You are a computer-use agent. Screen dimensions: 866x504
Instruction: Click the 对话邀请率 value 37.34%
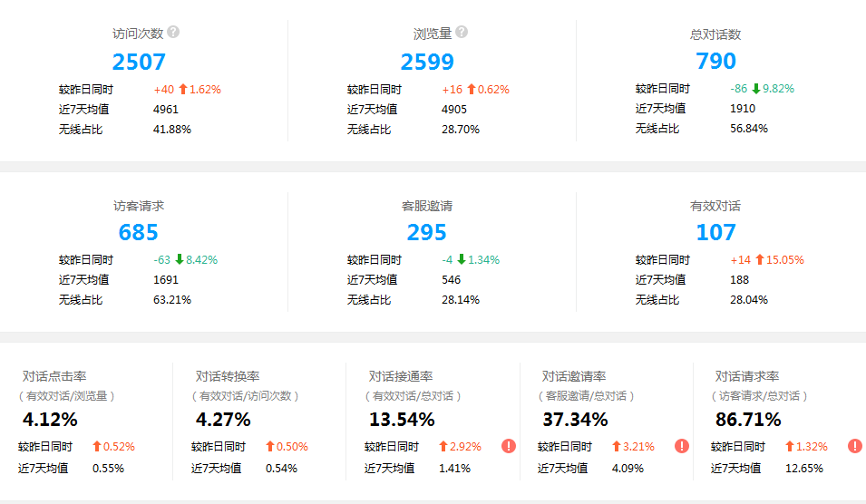tap(575, 420)
